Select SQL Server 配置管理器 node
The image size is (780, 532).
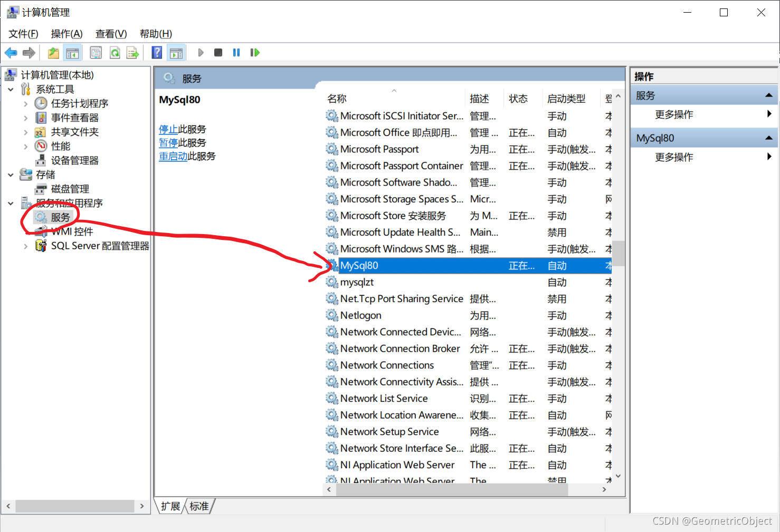(x=100, y=246)
